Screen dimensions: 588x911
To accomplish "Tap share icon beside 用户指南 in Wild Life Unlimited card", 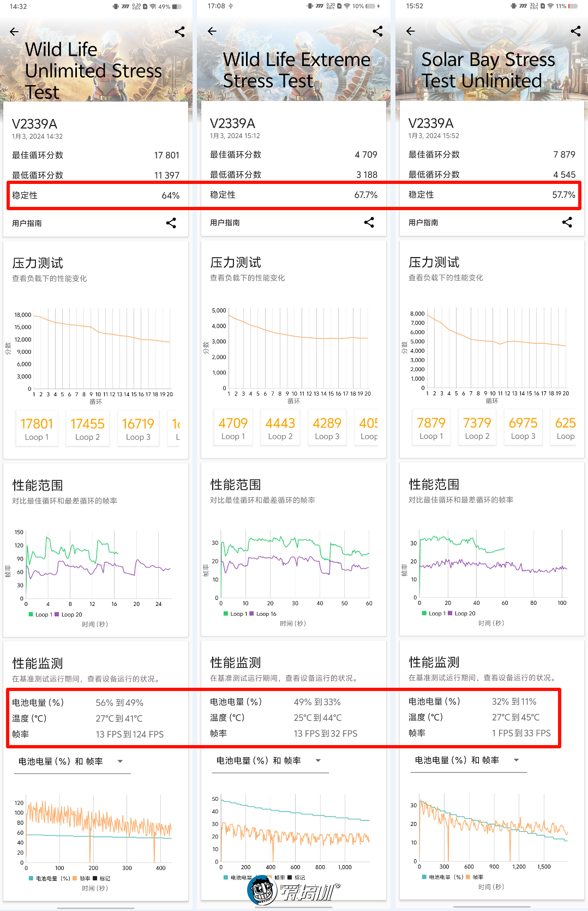I will (171, 223).
